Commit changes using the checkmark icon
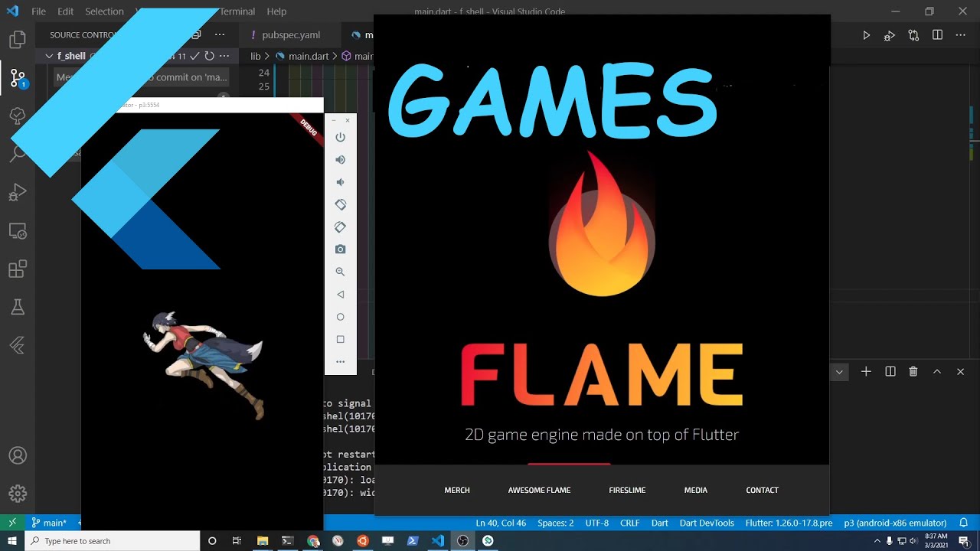This screenshot has width=980, height=551. (194, 56)
